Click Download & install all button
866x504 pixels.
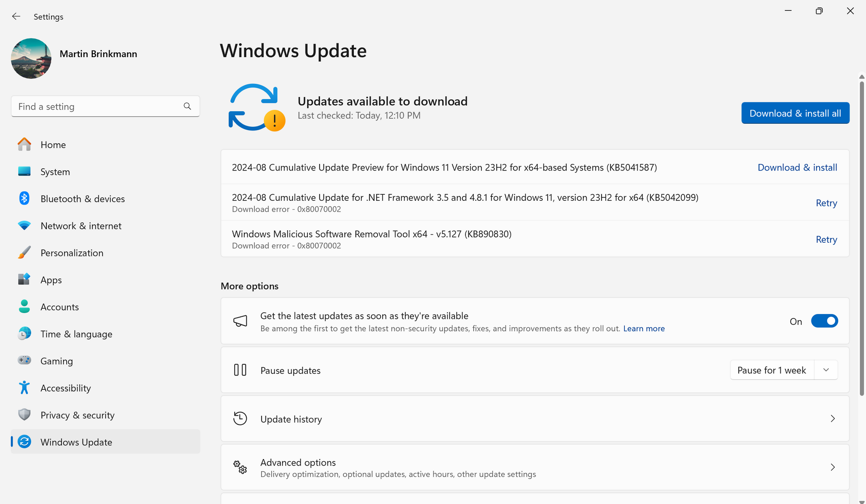pyautogui.click(x=795, y=113)
